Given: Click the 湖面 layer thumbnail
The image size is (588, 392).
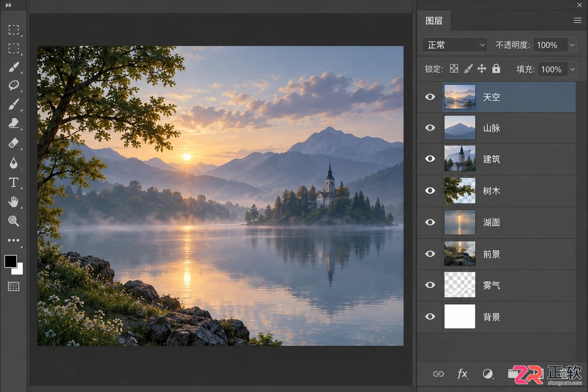Looking at the screenshot, I should point(460,222).
